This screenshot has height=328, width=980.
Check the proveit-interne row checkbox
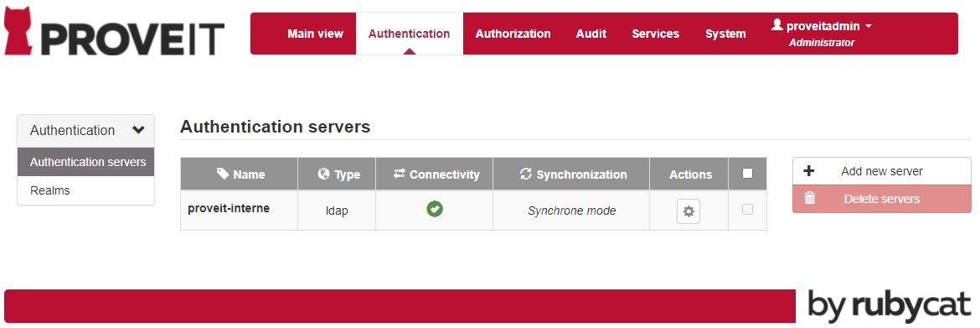(x=747, y=210)
